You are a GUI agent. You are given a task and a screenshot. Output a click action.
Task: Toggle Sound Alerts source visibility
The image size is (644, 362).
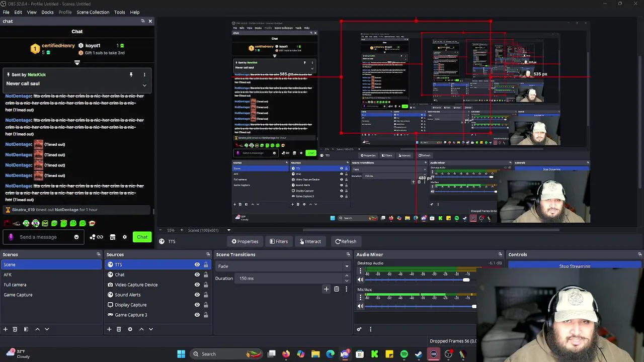pyautogui.click(x=197, y=295)
